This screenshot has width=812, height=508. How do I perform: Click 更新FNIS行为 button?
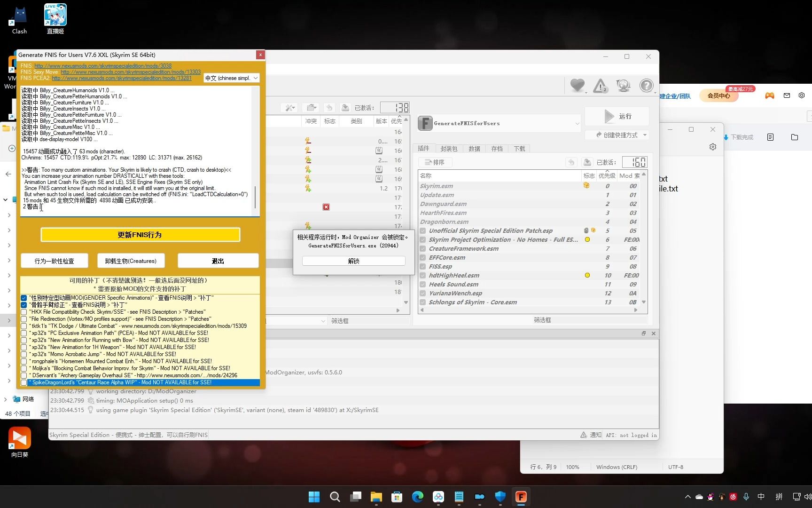(140, 235)
